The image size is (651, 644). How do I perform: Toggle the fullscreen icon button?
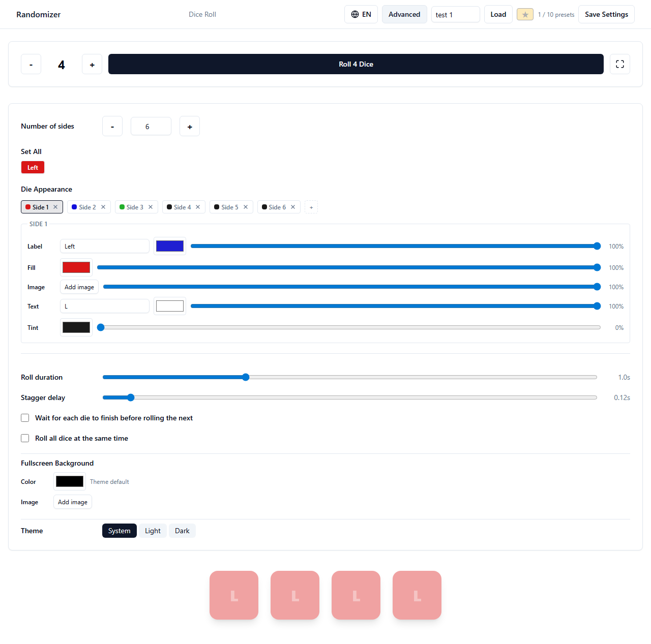pos(620,64)
